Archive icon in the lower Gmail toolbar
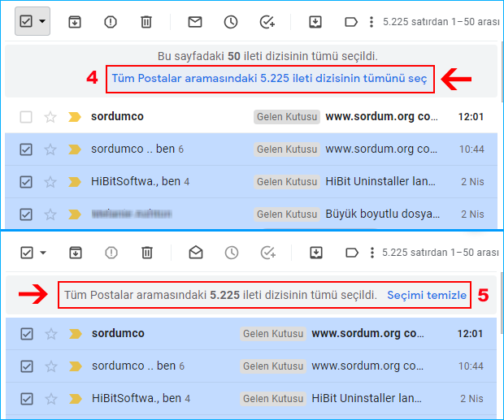The width and height of the screenshot is (504, 420). pos(76,253)
